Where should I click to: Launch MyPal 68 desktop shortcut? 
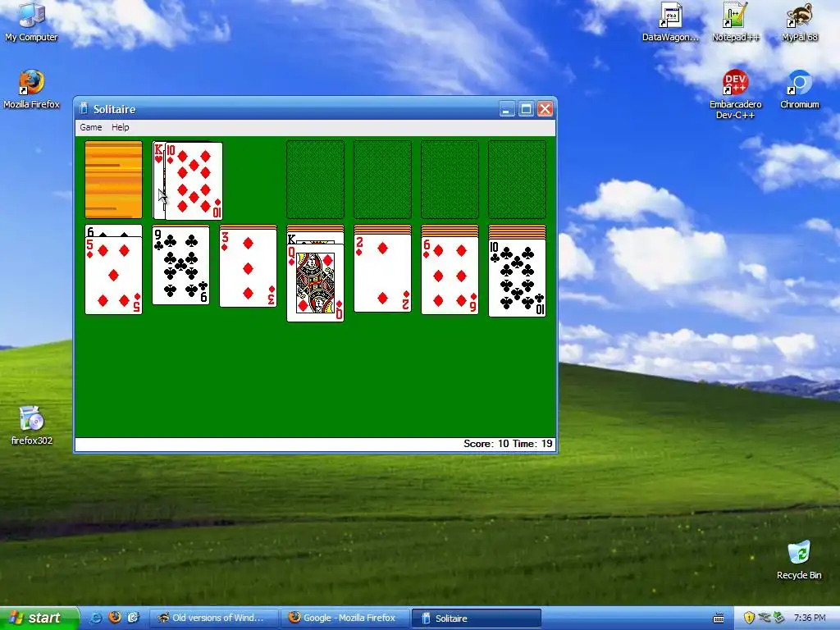799,22
